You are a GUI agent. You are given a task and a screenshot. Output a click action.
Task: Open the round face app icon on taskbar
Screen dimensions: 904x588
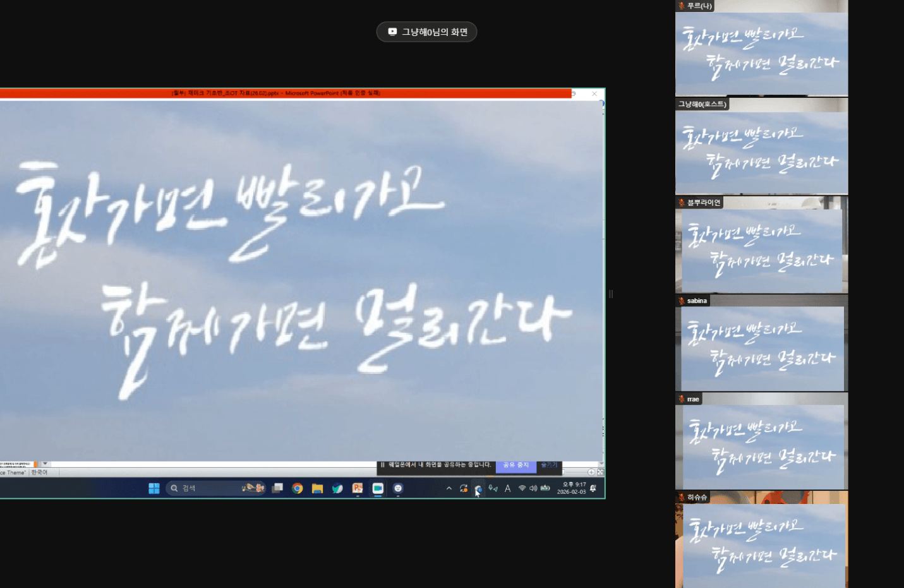[398, 488]
